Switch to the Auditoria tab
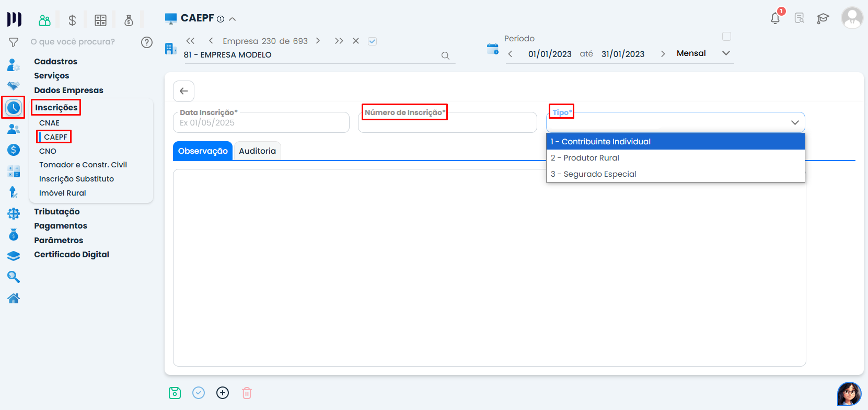 pyautogui.click(x=258, y=151)
